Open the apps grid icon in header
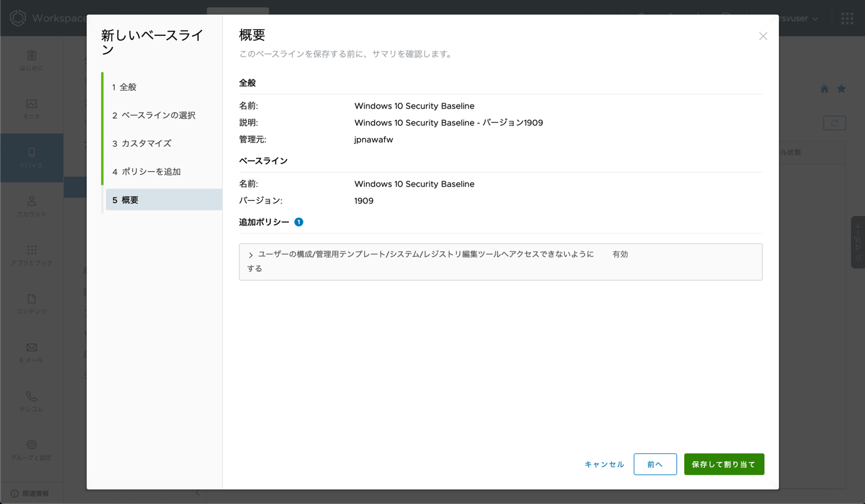The width and height of the screenshot is (865, 504). click(x=847, y=19)
